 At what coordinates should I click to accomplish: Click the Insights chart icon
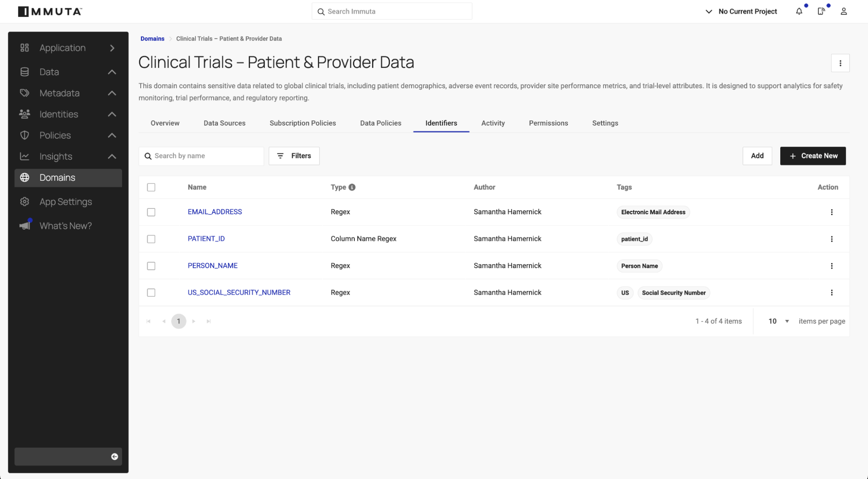25,156
